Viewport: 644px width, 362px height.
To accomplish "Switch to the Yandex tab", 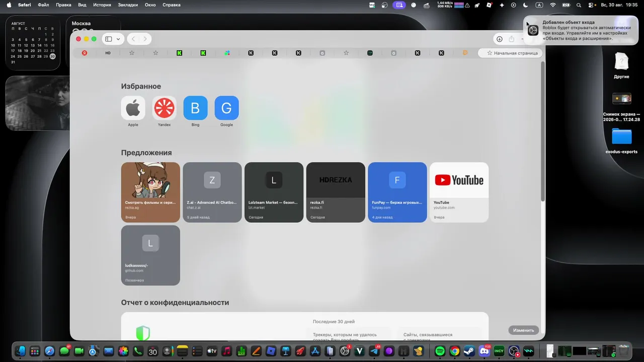I will click(x=85, y=53).
